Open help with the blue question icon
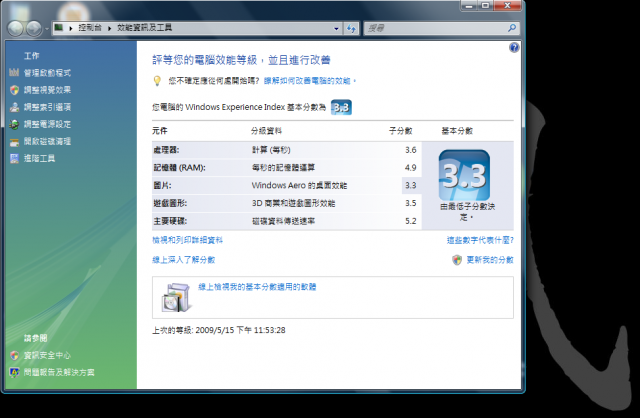Image resolution: width=640 pixels, height=418 pixels. coord(514,48)
